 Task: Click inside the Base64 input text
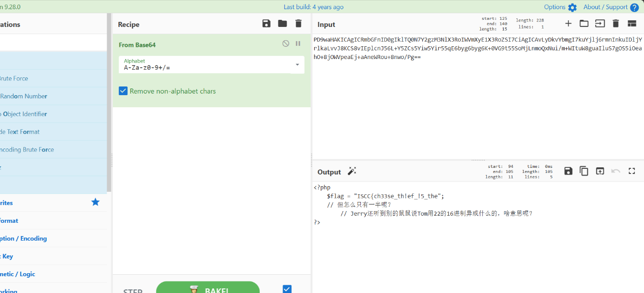click(x=477, y=48)
